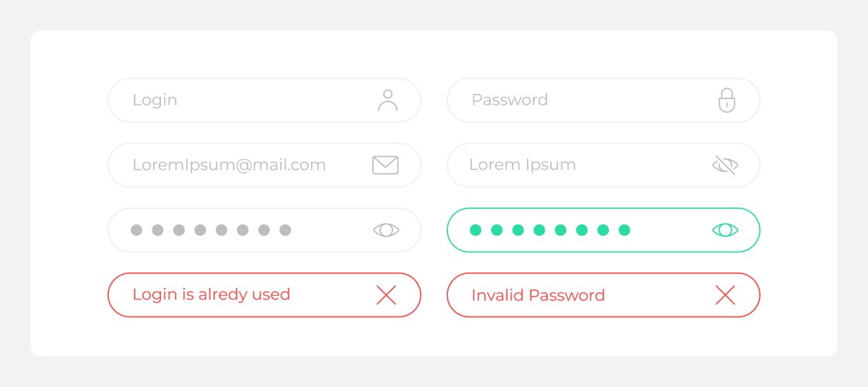This screenshot has height=387, width=868.
Task: Show password using the gray eye icon
Action: tap(386, 230)
